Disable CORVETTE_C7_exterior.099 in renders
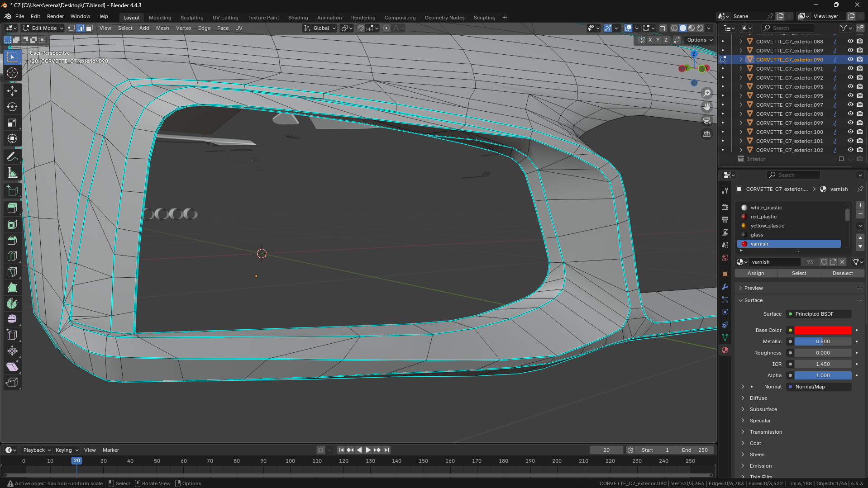This screenshot has width=868, height=488. [859, 123]
